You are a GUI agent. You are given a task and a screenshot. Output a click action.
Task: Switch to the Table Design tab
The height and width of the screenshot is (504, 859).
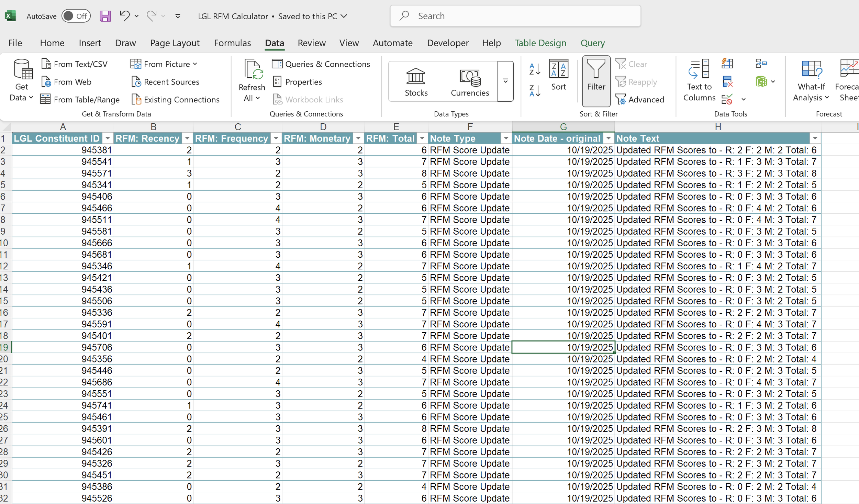click(x=540, y=43)
